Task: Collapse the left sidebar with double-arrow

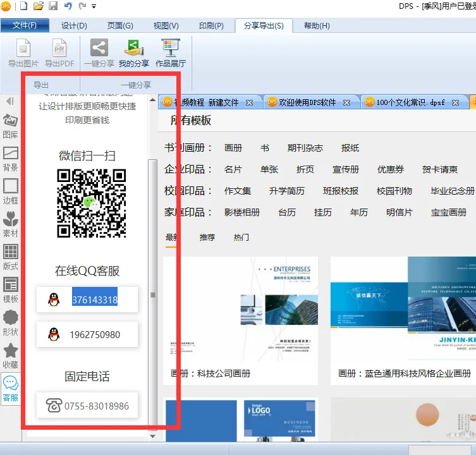Action: tap(10, 101)
